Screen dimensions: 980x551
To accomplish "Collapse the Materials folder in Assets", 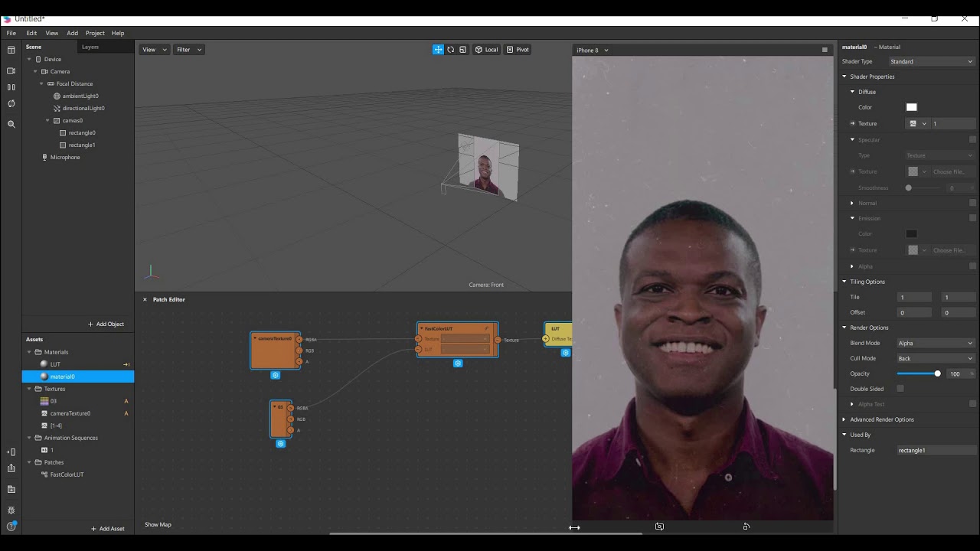I will click(x=29, y=352).
